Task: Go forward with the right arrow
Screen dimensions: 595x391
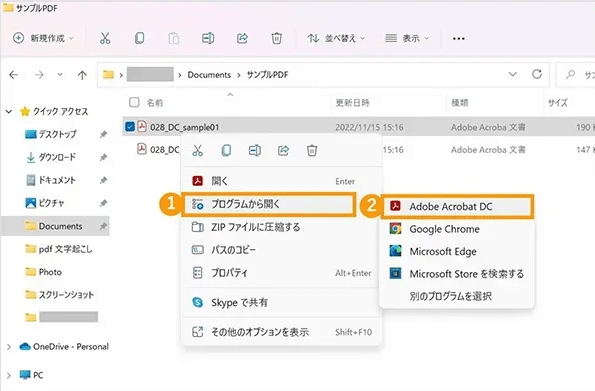Action: click(39, 75)
